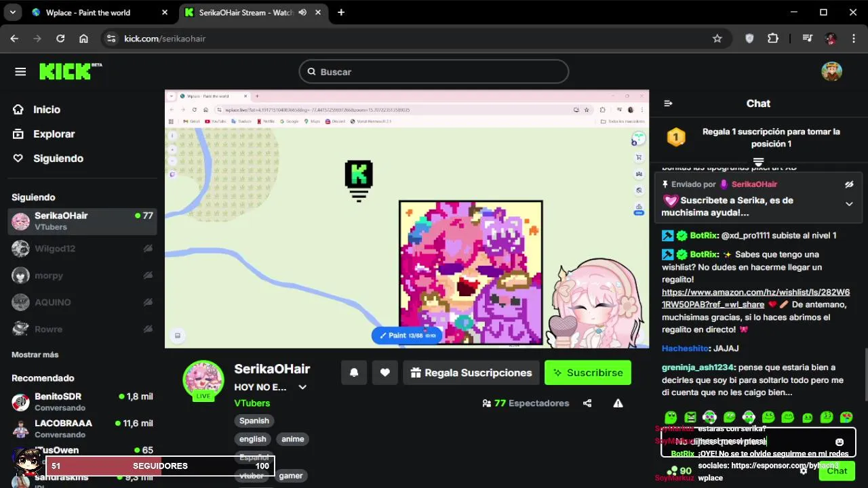Screen dimensions: 868x488
Task: Click the address bar with kick.com/serikaohair
Action: (x=415, y=39)
